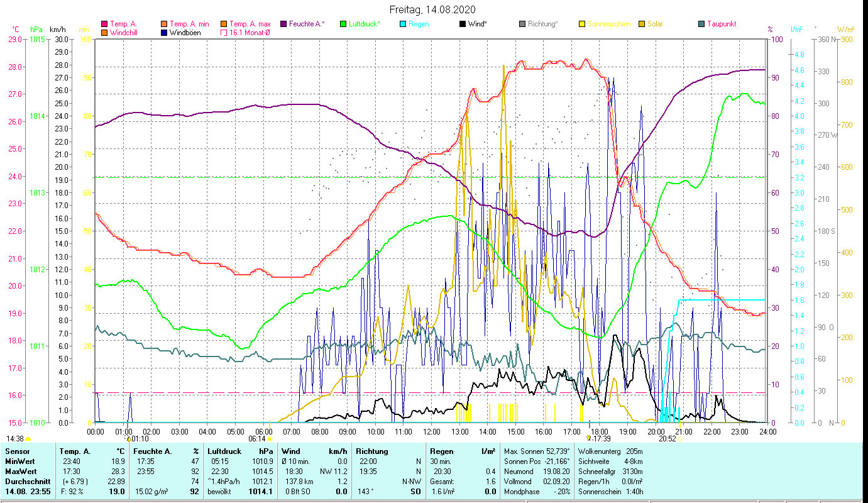Click the chart title Freitag, 14.08.2020
The height and width of the screenshot is (503, 868).
pyautogui.click(x=432, y=9)
